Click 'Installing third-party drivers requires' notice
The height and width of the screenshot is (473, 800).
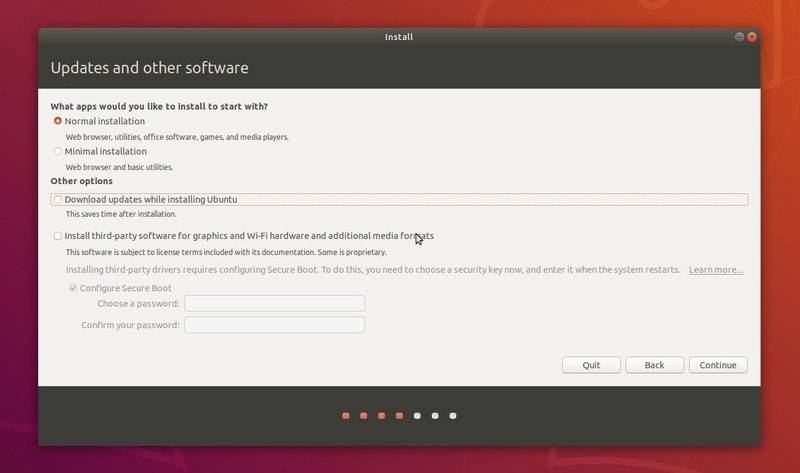[373, 269]
